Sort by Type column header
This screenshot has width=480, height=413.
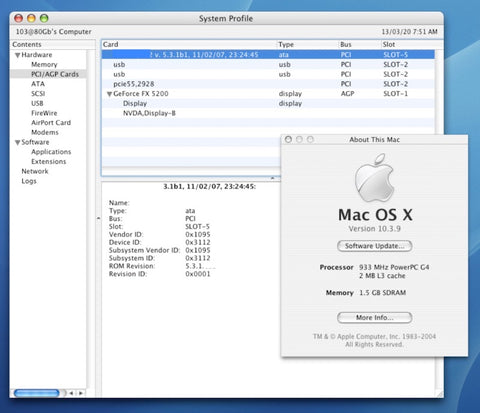coord(307,44)
